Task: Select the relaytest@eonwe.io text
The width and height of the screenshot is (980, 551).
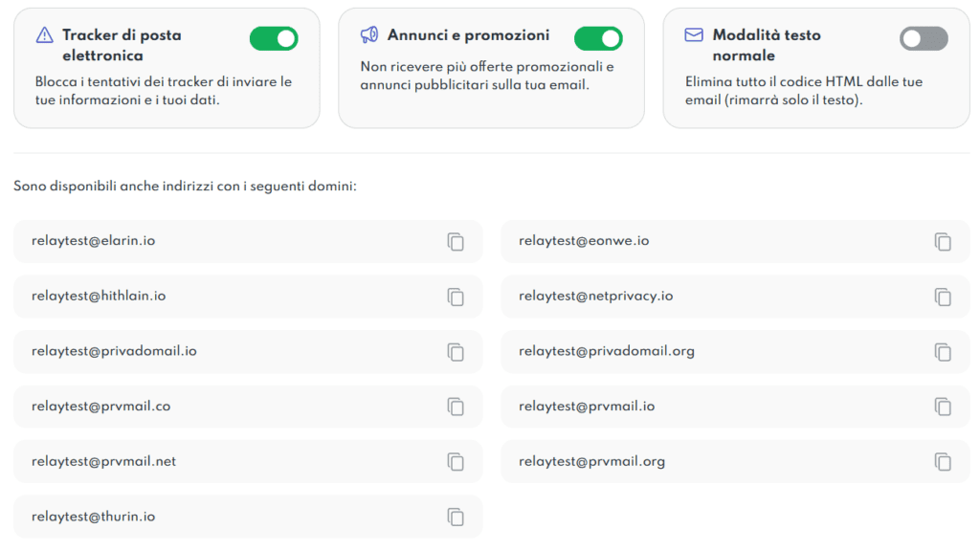Action: [x=584, y=241]
